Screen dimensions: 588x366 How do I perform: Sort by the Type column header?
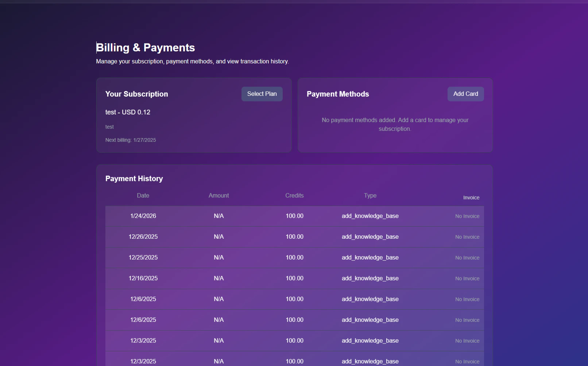370,195
